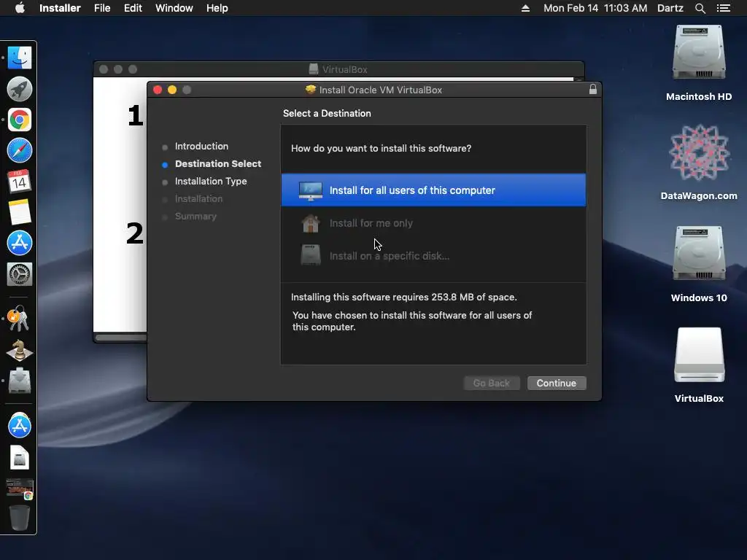747x560 pixels.
Task: Open the Edit menu
Action: point(133,8)
